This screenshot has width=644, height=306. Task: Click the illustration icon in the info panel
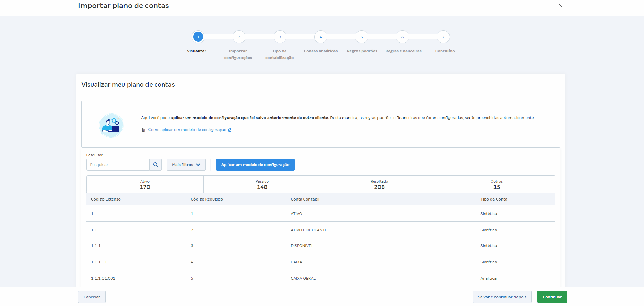point(111,125)
